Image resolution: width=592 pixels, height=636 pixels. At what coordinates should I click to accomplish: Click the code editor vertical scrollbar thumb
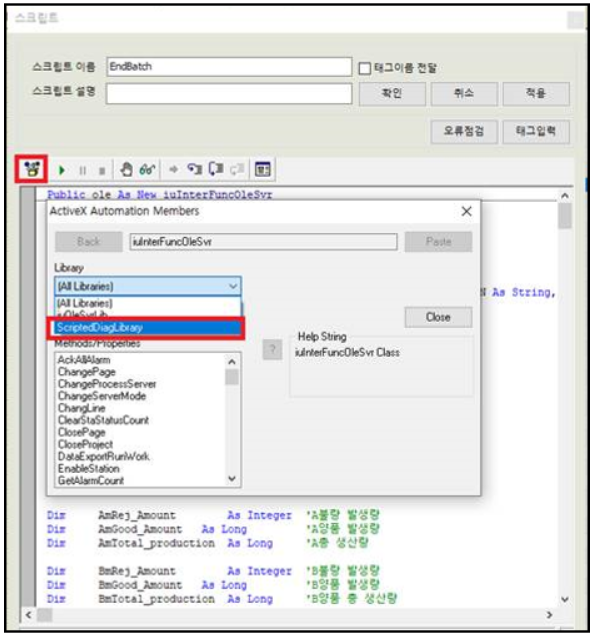pos(565,216)
